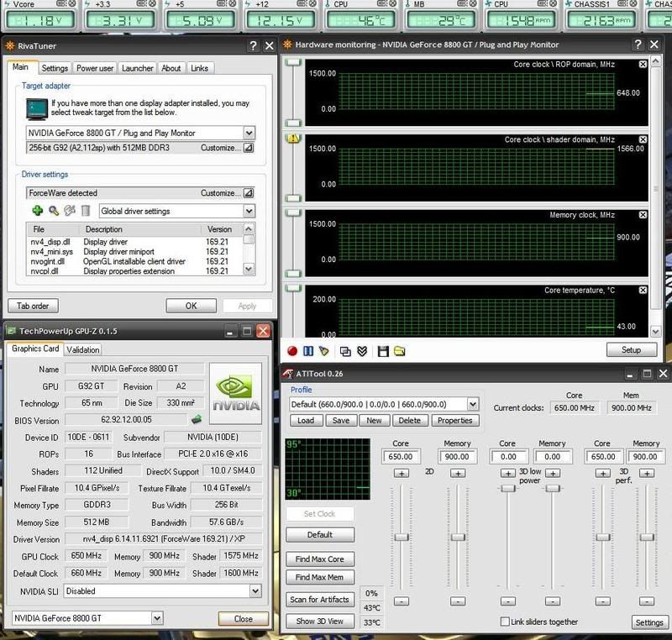This screenshot has width=672, height=640.
Task: Open the NVIDIA SLI dropdown in GPU-Z
Action: pos(255,590)
